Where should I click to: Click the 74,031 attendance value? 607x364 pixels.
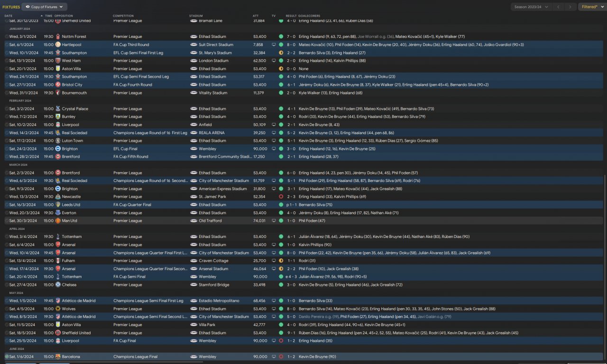[259, 221]
